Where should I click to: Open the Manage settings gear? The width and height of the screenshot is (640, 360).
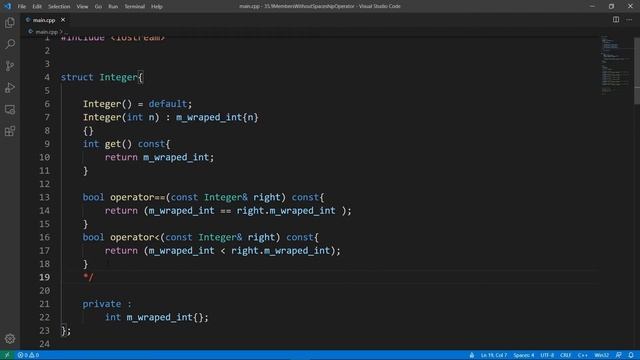(x=10, y=338)
